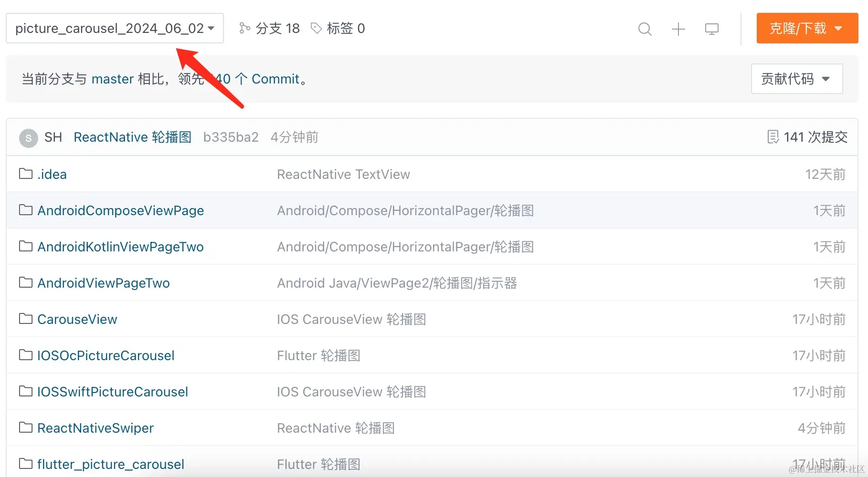Open the ReactNativeSwiper folder
Viewport: 868px width, 477px height.
[95, 428]
